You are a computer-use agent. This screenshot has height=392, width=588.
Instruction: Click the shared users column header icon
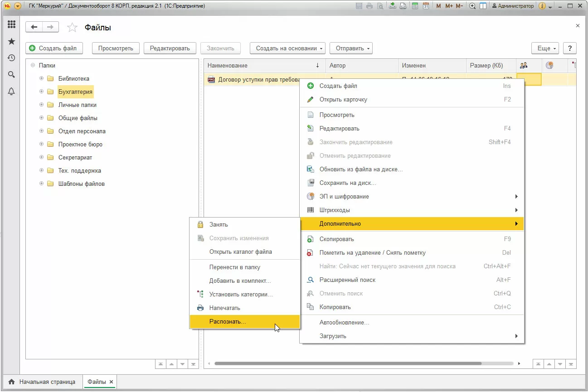523,65
